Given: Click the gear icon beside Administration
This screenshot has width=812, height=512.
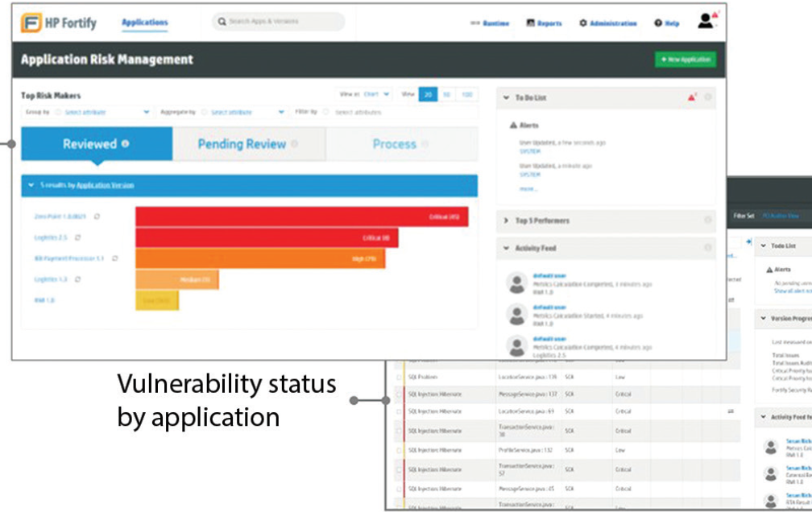Looking at the screenshot, I should (583, 23).
